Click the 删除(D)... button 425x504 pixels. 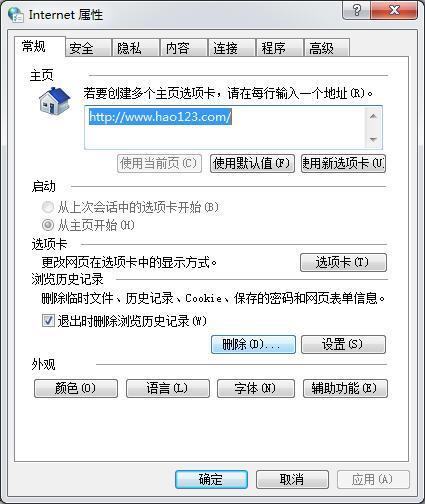(x=253, y=344)
